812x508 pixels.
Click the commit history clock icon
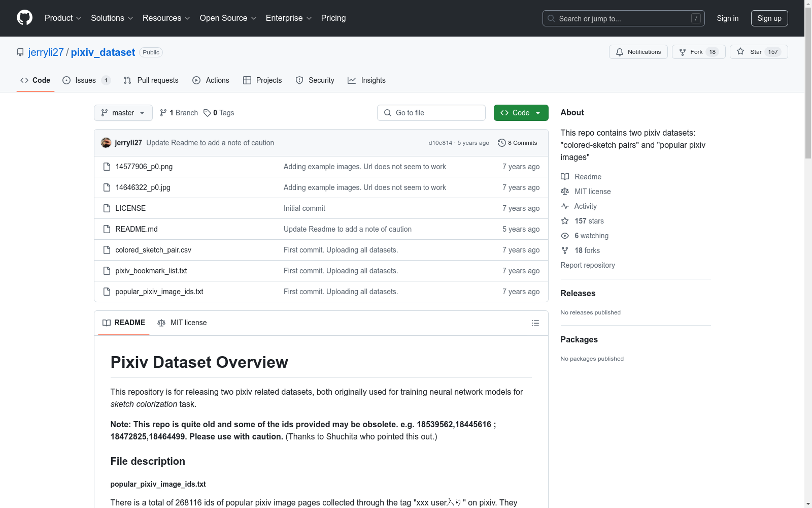[x=502, y=143]
